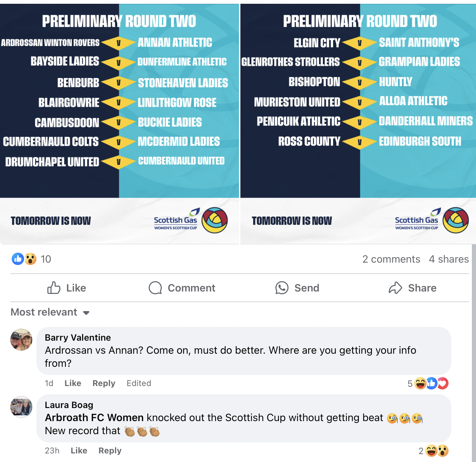
Task: Click the Share arrow icon
Action: point(395,288)
